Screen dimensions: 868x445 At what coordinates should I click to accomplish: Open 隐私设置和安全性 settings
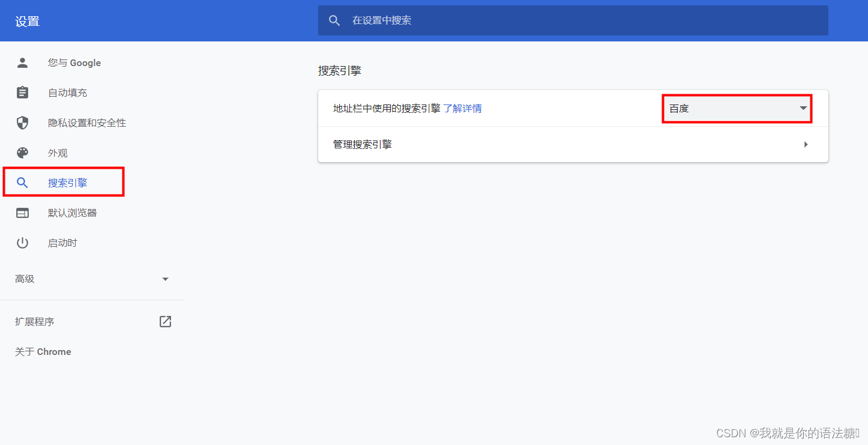[87, 123]
